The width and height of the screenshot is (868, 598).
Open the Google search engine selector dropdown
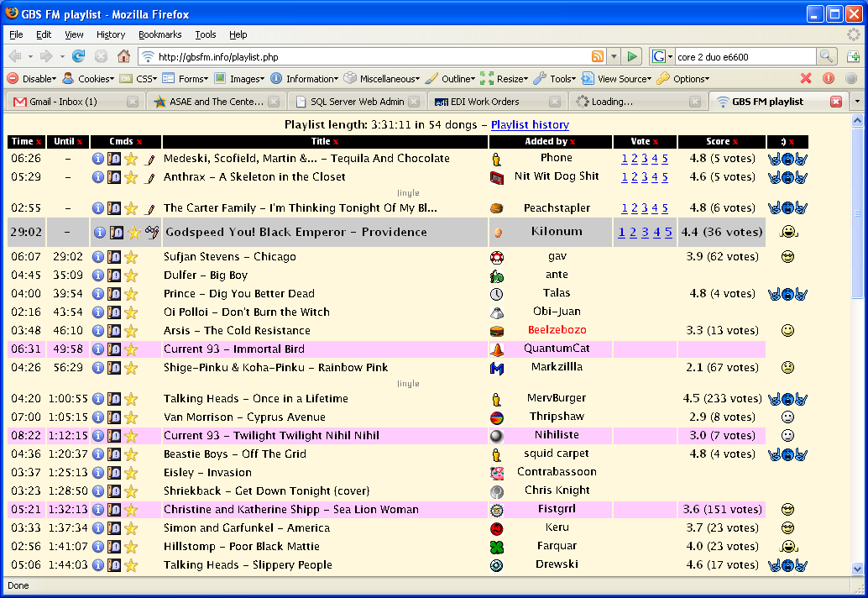click(x=662, y=56)
